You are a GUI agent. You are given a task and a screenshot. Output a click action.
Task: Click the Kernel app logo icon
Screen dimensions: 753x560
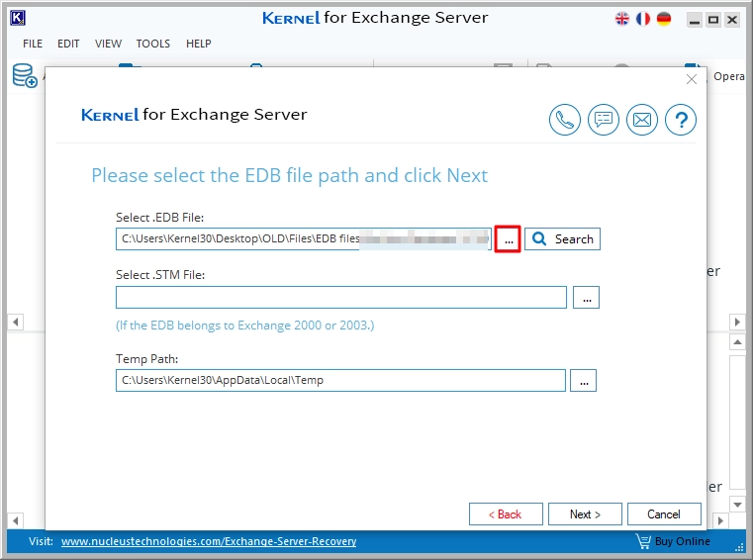18,18
